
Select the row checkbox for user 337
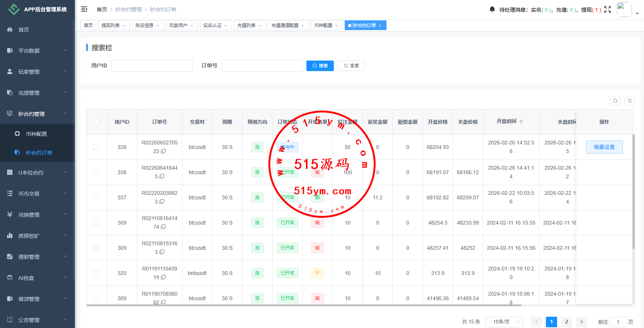click(x=96, y=197)
